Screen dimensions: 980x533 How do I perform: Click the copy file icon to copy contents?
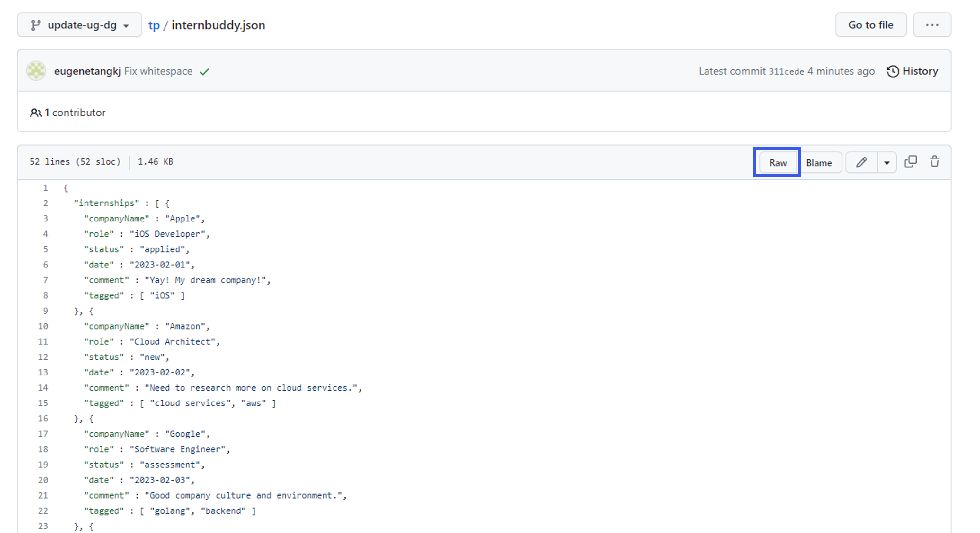click(911, 162)
